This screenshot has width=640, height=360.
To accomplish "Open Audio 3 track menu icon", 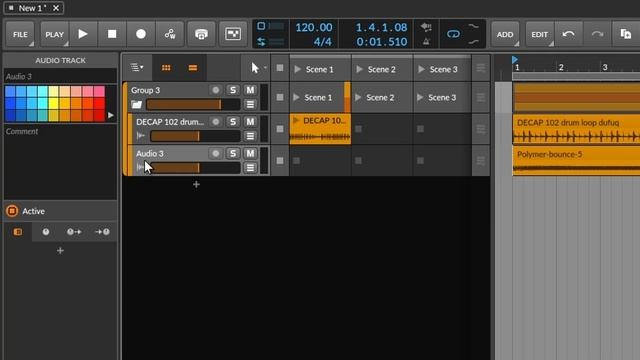I will coord(250,168).
